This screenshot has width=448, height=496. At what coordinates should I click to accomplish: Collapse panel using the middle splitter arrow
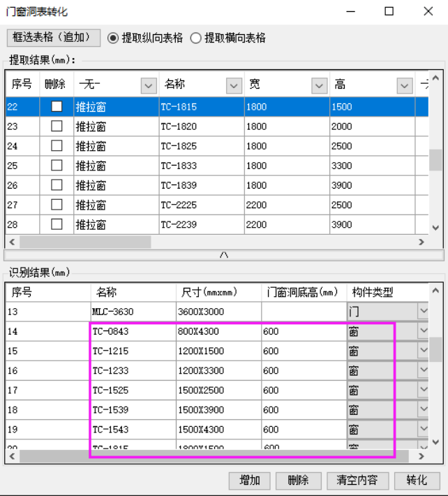pos(224,256)
